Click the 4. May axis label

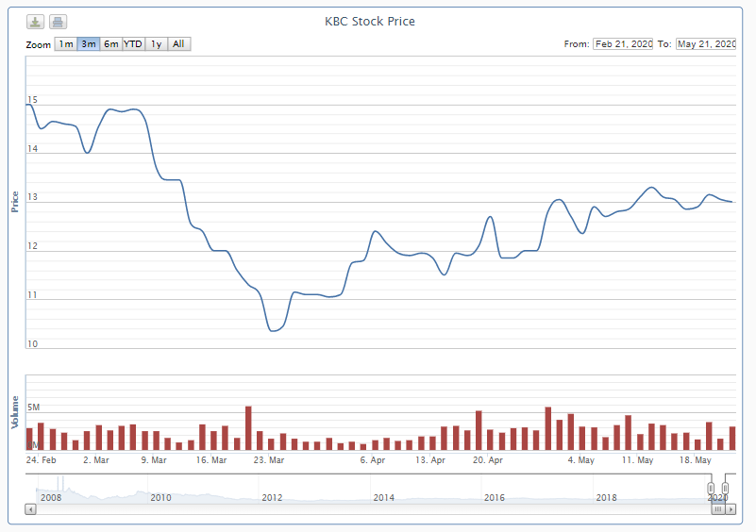tap(581, 460)
